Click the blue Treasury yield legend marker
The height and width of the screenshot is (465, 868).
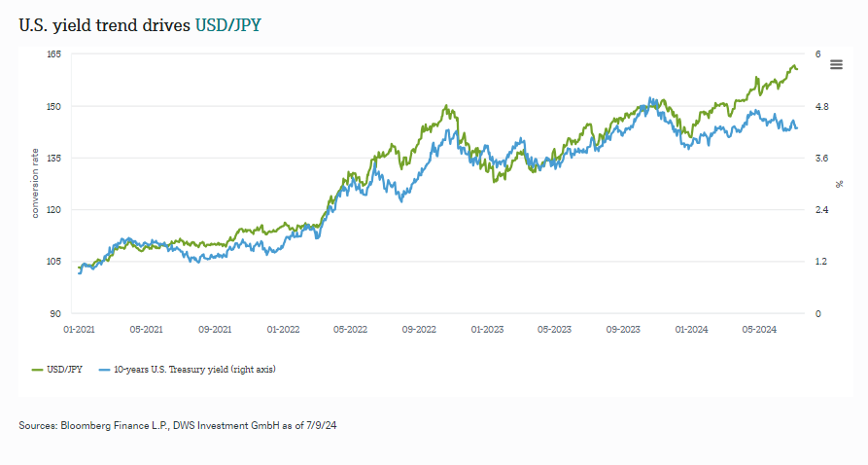point(105,370)
